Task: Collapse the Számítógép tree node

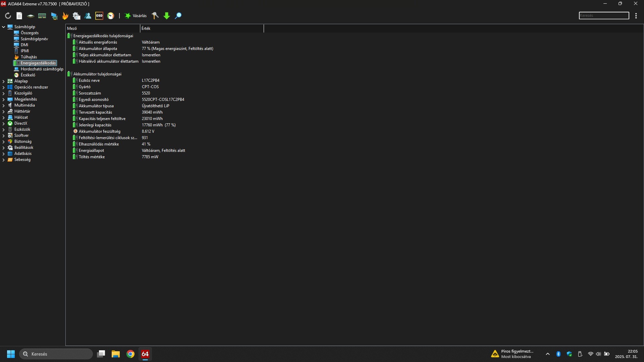Action: click(x=4, y=27)
